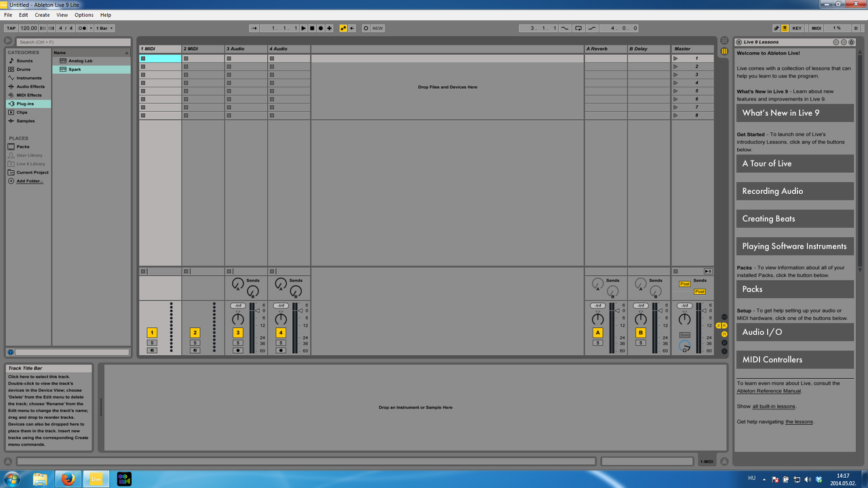Screen dimensions: 868x488
Task: Open the Edit menu
Action: click(x=24, y=15)
